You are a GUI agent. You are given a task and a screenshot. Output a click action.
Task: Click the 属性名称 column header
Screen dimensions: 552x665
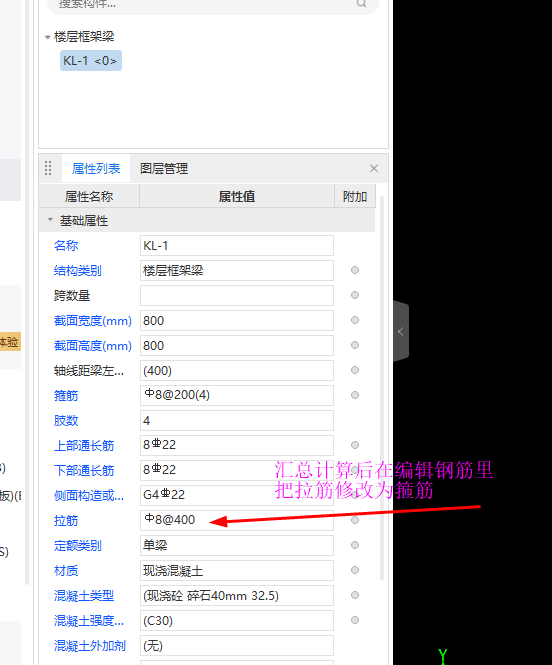point(89,196)
